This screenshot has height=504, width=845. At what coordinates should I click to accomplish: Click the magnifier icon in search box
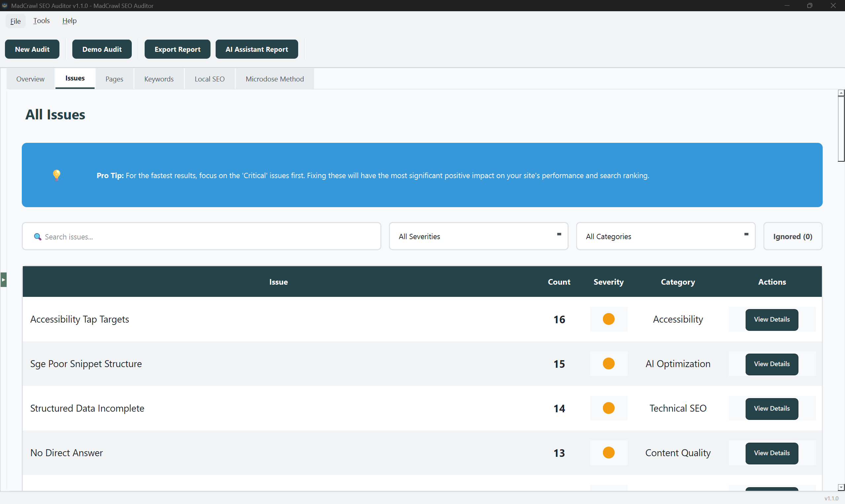click(x=37, y=237)
